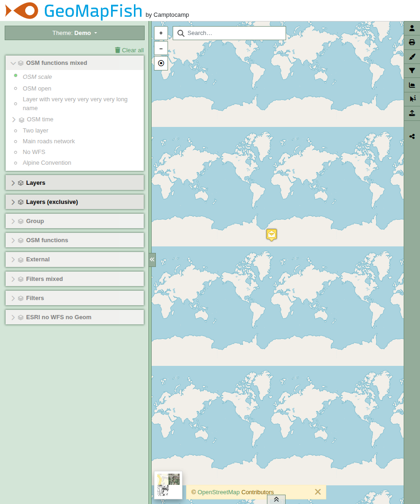Close the OpenStreetMap attribution notice
The image size is (420, 504).
pos(318,492)
